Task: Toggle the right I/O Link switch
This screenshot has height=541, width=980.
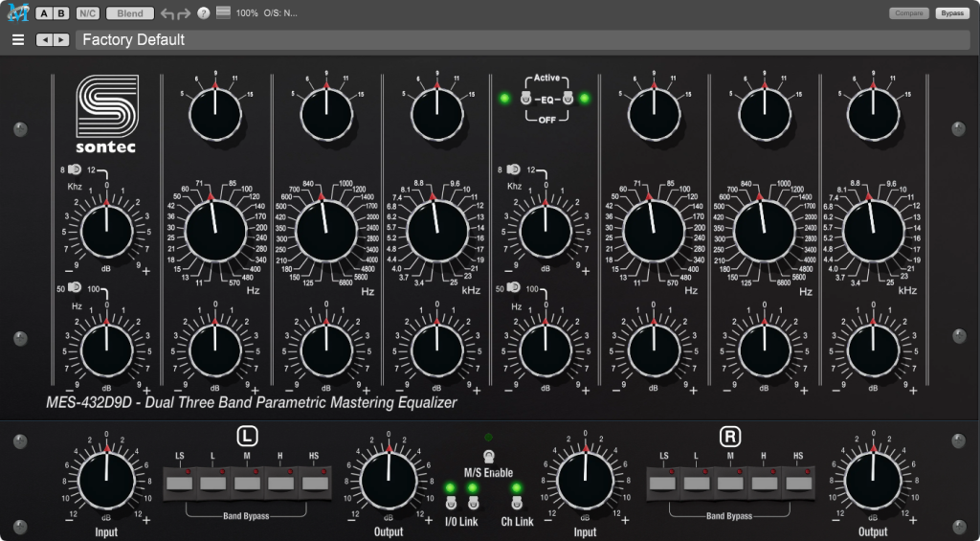Action: tap(473, 503)
